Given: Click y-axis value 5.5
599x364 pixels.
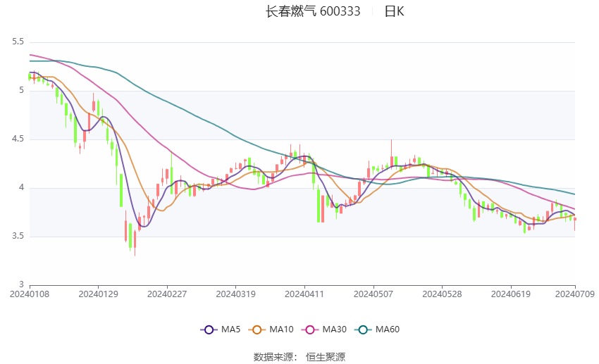Looking at the screenshot, I should [x=18, y=42].
